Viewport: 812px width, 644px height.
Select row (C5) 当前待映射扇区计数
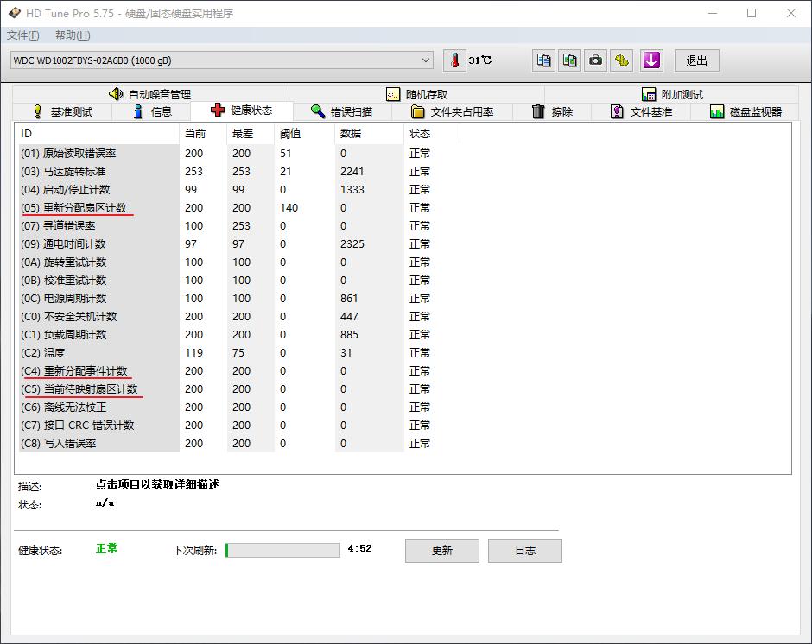coord(239,388)
